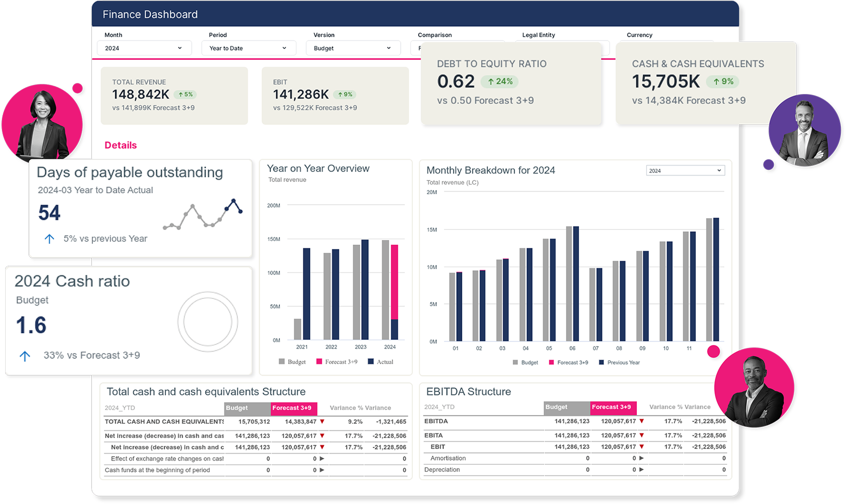
Task: Click blue up arrow in Days payable card
Action: [49, 239]
